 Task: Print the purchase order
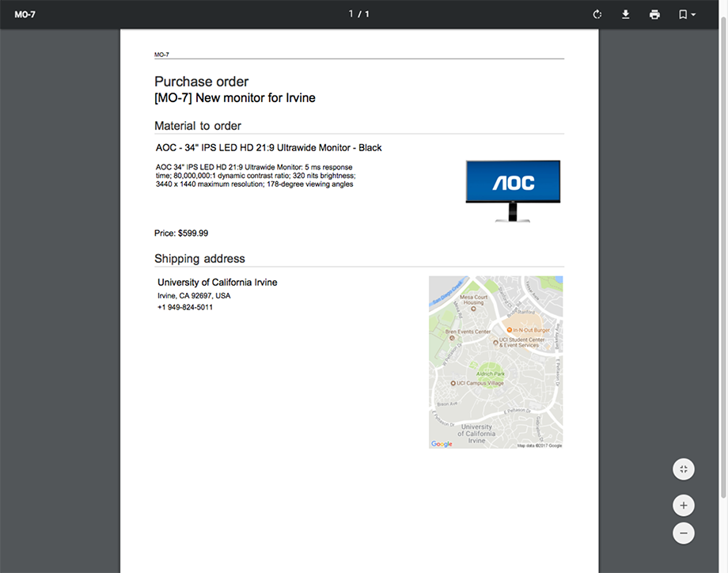coord(654,13)
